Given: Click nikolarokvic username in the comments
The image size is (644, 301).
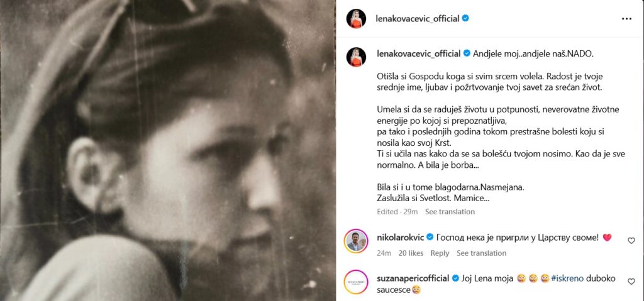Looking at the screenshot, I should click(x=401, y=238).
